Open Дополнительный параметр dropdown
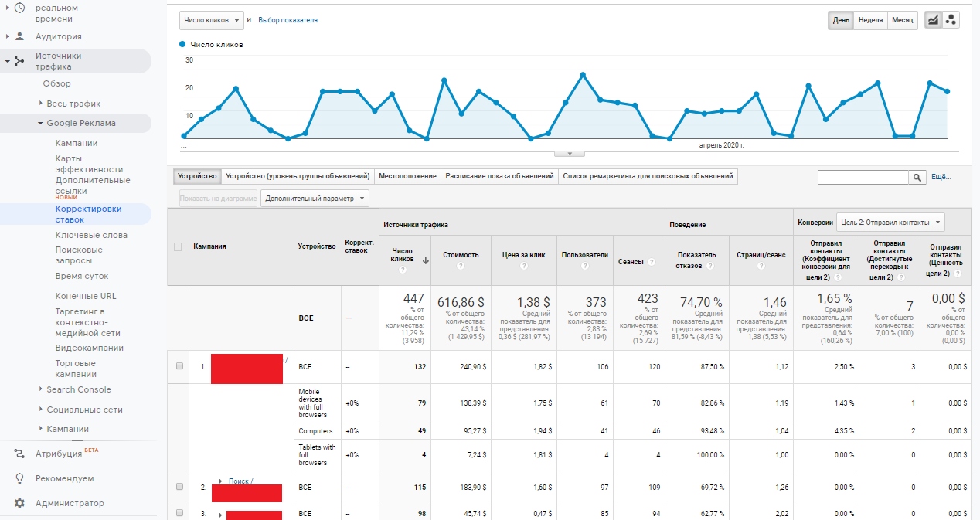The image size is (980, 520). click(x=315, y=199)
